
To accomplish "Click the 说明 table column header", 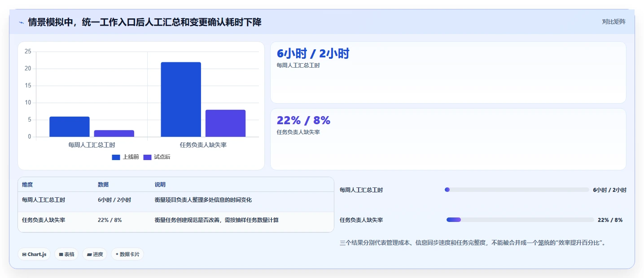I will point(160,185).
